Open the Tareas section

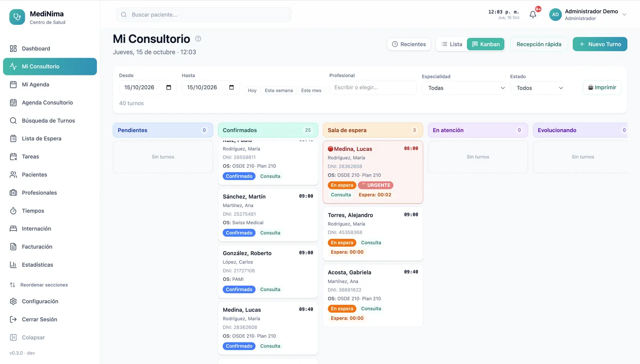click(50, 156)
